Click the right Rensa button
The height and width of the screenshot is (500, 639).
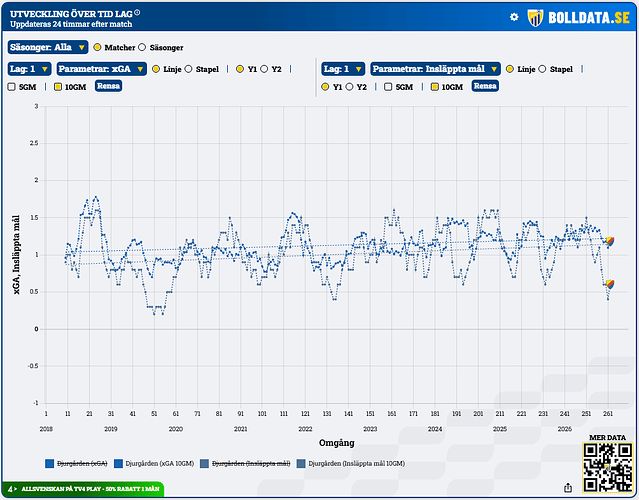485,86
